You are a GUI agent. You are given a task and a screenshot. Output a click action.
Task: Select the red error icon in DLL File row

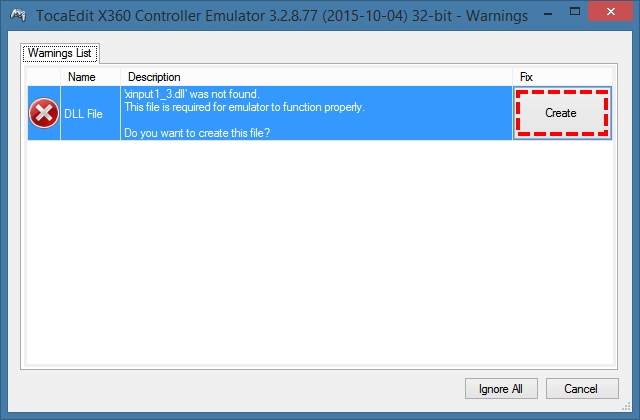[x=44, y=113]
